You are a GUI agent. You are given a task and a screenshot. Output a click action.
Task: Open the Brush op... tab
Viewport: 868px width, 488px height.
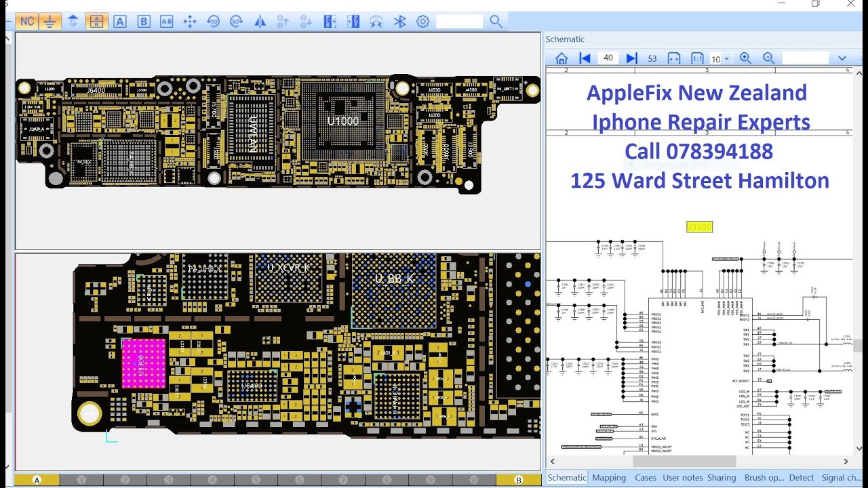click(764, 477)
